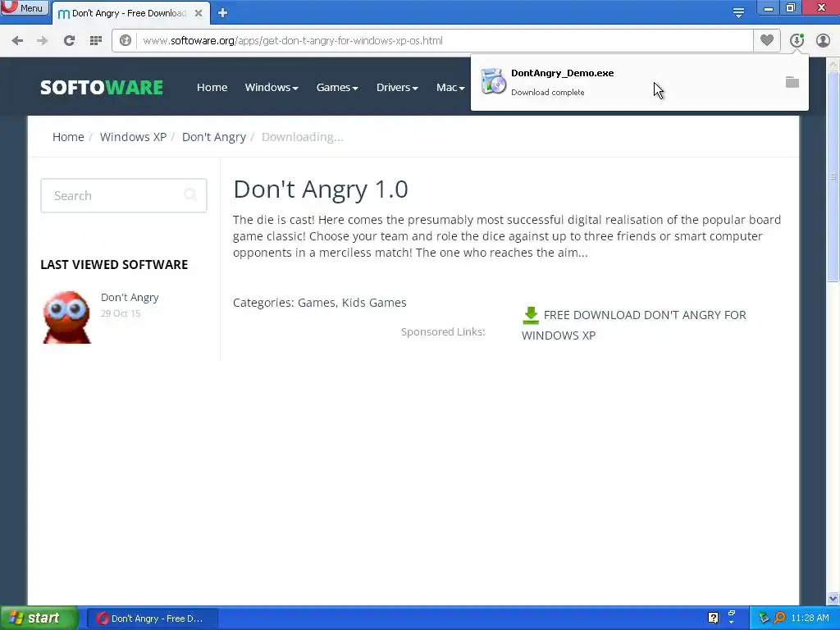Screen dimensions: 840x630
Task: Reload the page with refresh icon
Action: click(x=69, y=41)
